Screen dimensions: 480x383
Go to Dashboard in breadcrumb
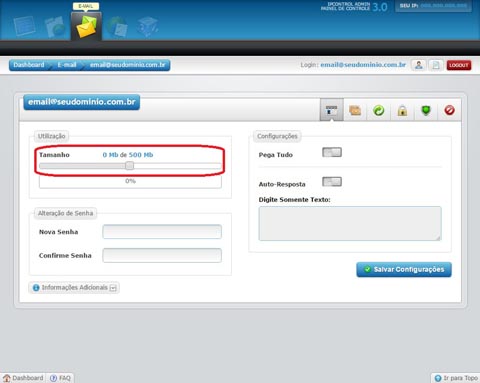(29, 65)
